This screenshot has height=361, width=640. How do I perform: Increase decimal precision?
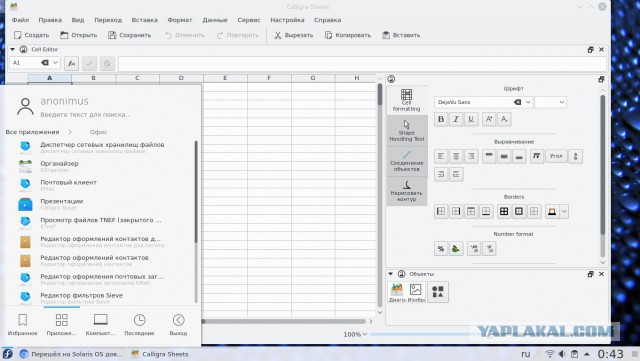coord(474,248)
